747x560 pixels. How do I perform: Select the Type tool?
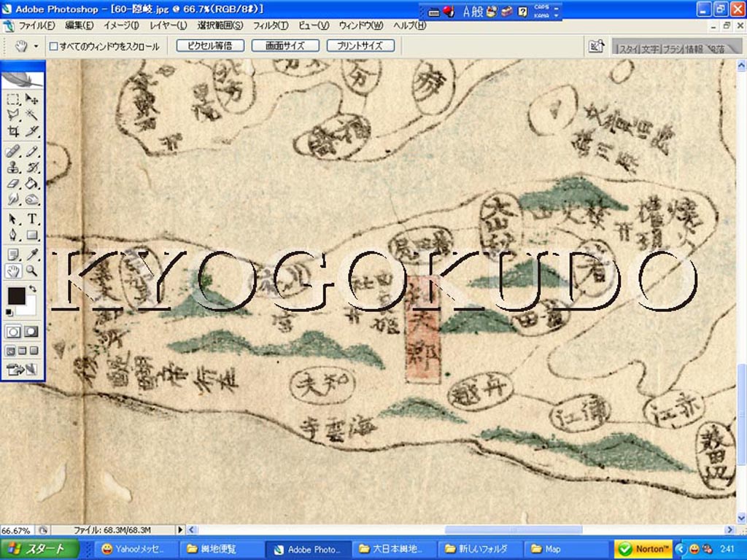point(31,219)
